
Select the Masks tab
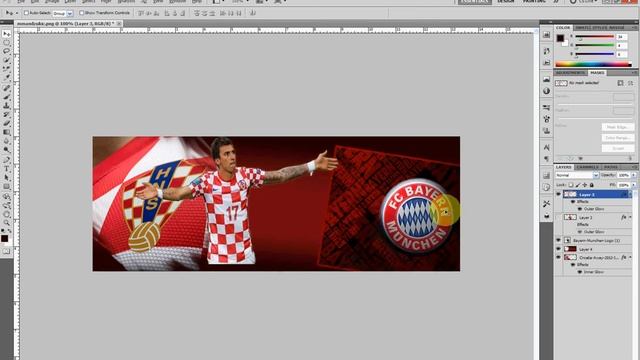597,73
